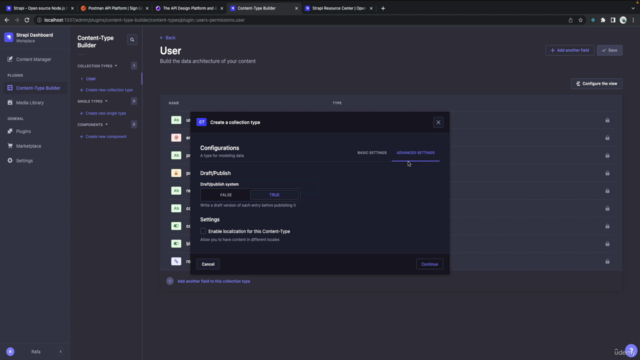The image size is (640, 360).
Task: Select User collection type in list
Action: [x=91, y=78]
